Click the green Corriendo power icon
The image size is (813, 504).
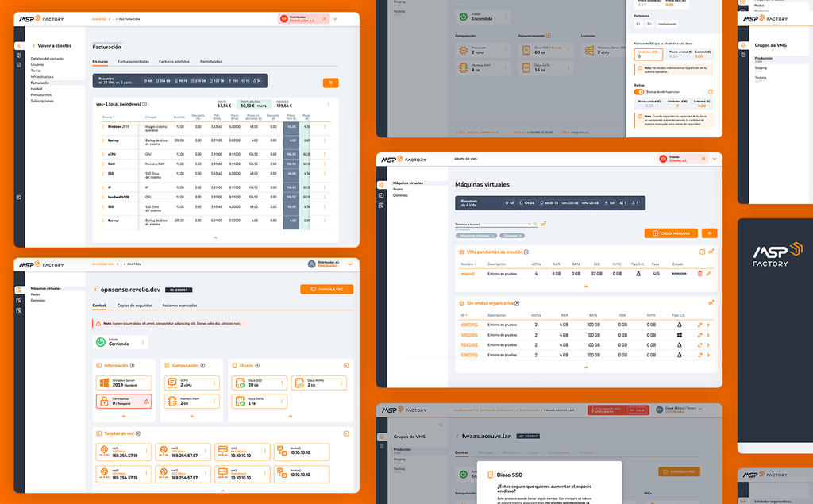(101, 342)
